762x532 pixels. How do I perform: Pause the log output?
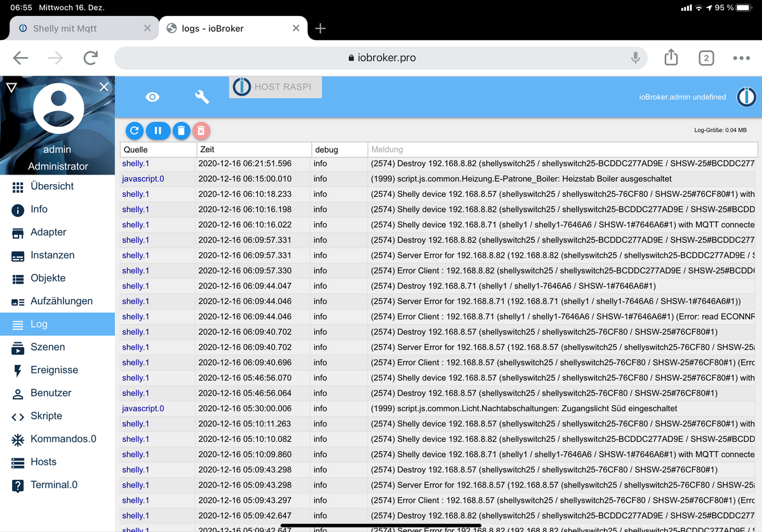point(158,131)
